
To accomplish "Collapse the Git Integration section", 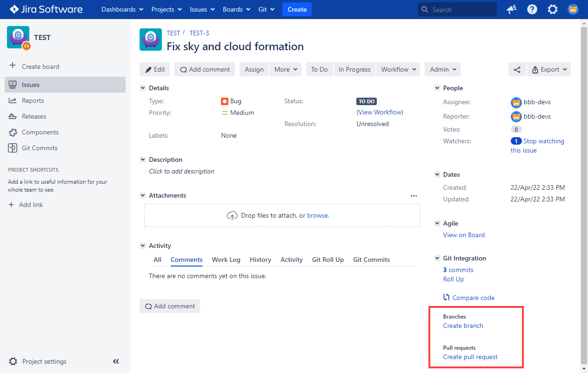I will click(x=437, y=258).
